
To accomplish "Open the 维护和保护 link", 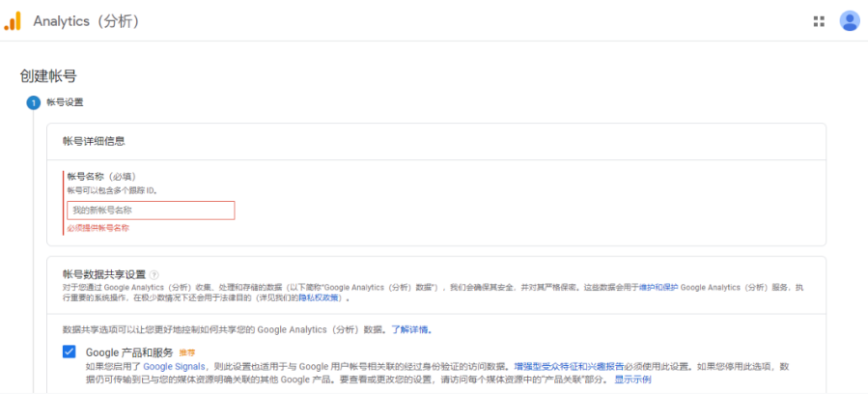I will [x=658, y=288].
